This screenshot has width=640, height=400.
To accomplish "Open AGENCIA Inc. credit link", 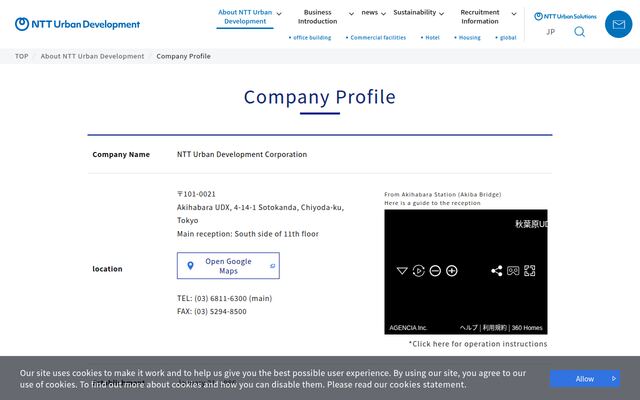I will tap(408, 328).
